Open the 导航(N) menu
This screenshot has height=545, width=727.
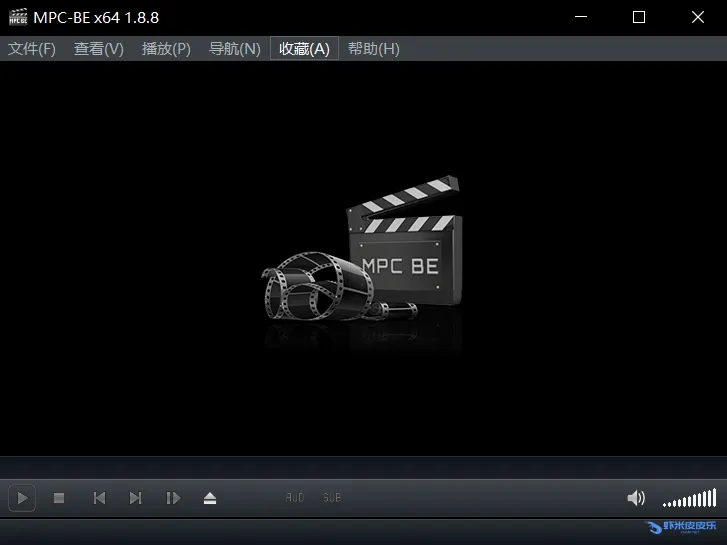(234, 49)
